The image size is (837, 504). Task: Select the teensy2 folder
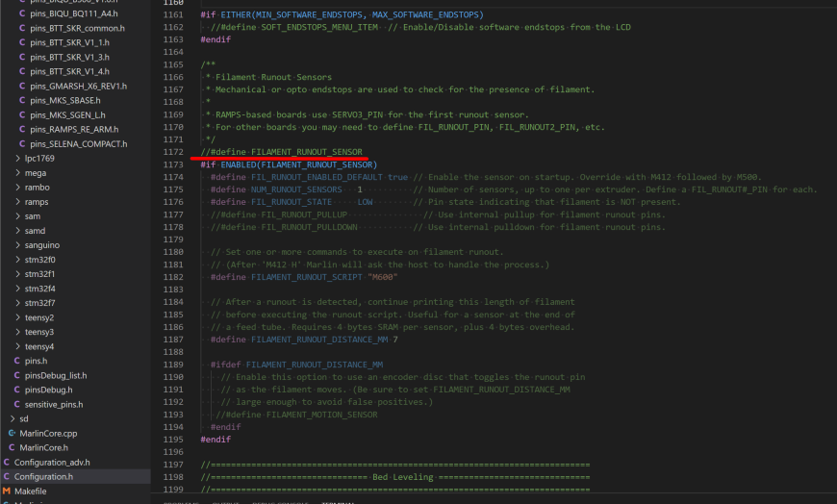(x=39, y=317)
